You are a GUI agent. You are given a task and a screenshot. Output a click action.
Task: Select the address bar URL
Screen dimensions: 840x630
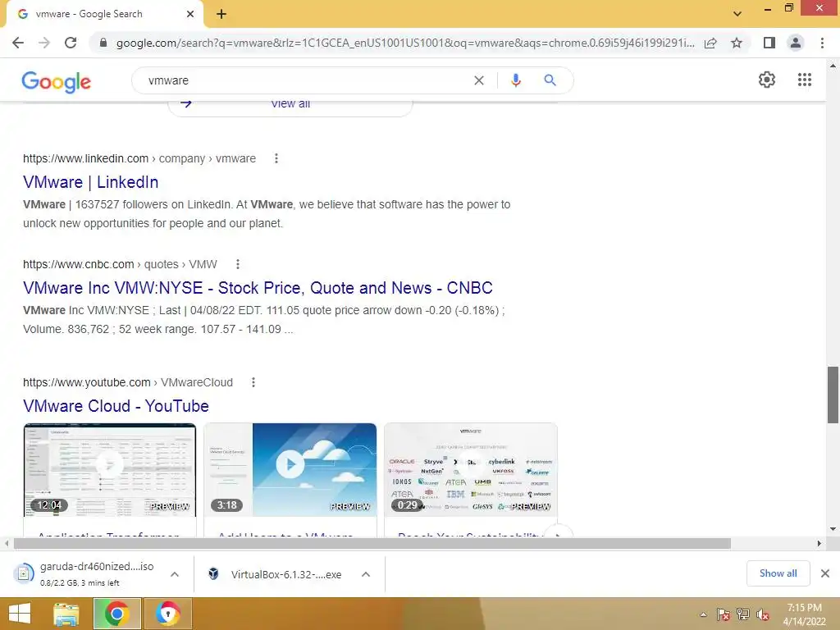pyautogui.click(x=405, y=43)
